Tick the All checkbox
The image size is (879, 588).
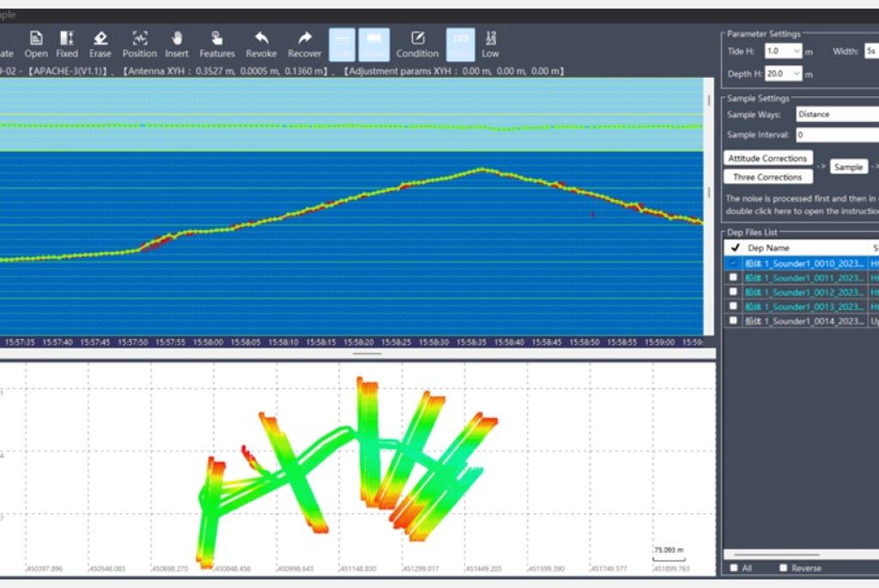tap(733, 568)
